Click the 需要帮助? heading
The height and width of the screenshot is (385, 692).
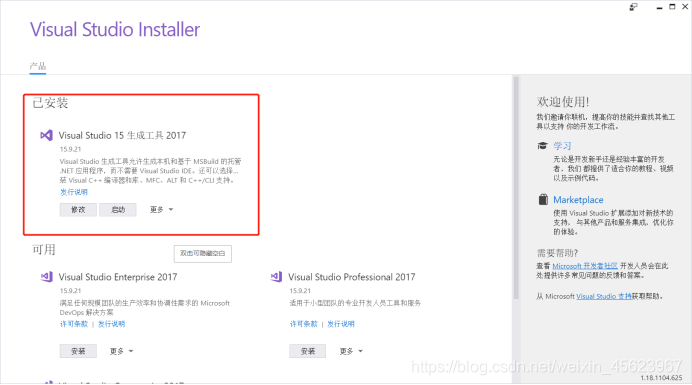coord(557,253)
